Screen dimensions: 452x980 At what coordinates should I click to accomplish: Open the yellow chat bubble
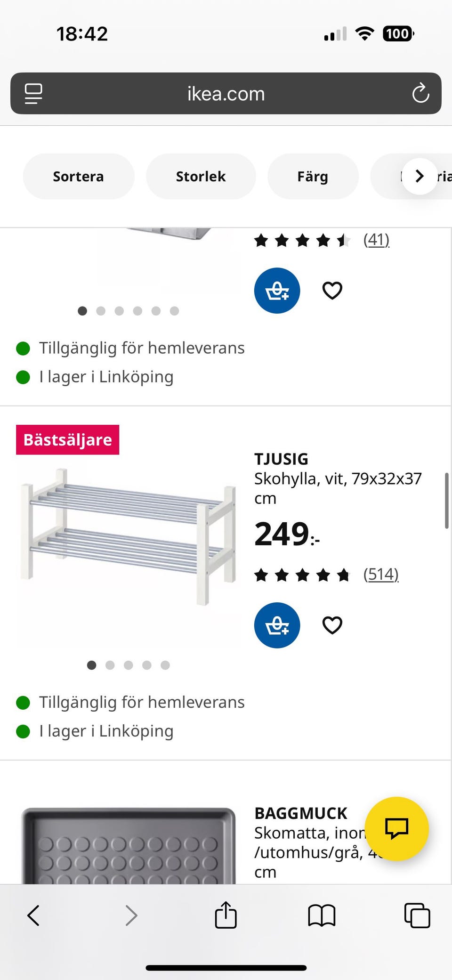[397, 829]
